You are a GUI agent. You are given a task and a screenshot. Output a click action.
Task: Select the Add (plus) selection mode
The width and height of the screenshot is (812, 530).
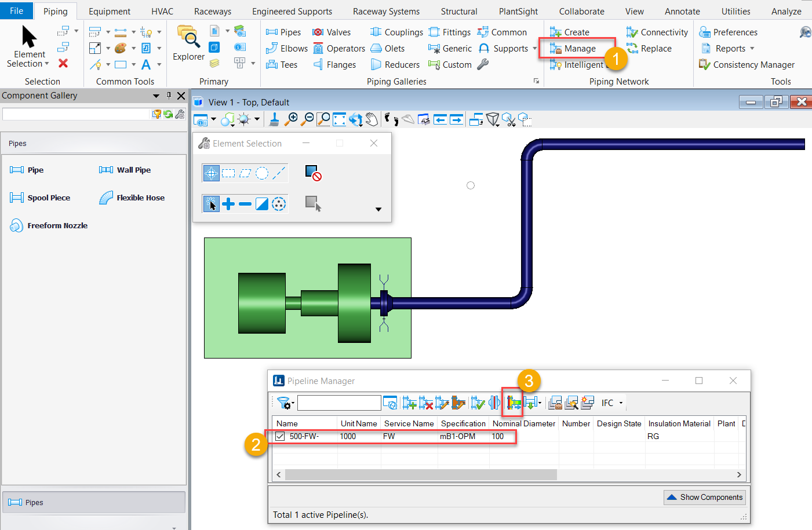click(x=228, y=203)
